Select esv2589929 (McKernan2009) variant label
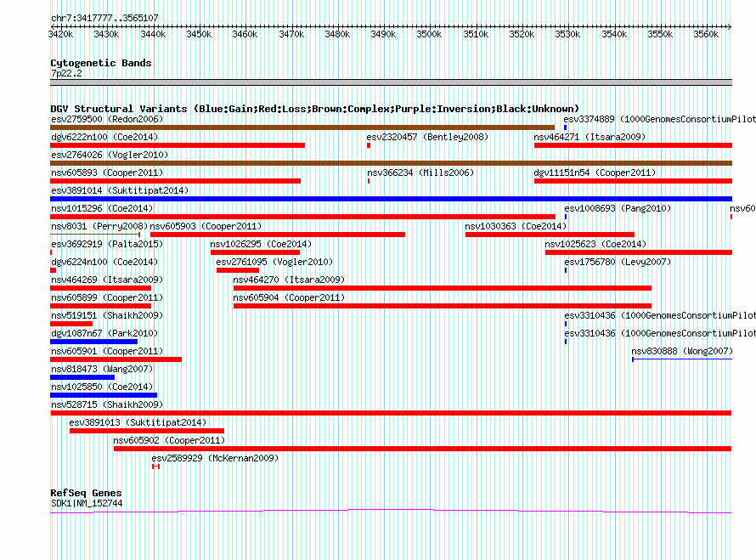 (215, 458)
